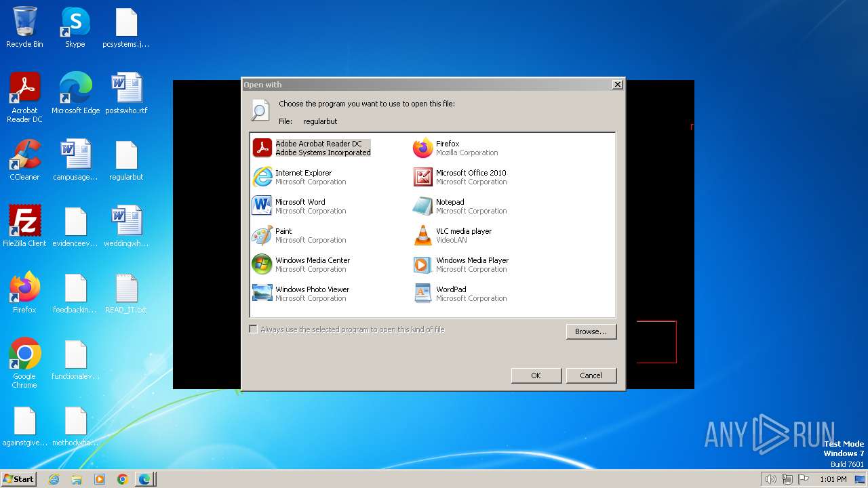Viewport: 868px width, 488px height.
Task: Select READ_IT.txt file on desktop
Action: click(126, 293)
